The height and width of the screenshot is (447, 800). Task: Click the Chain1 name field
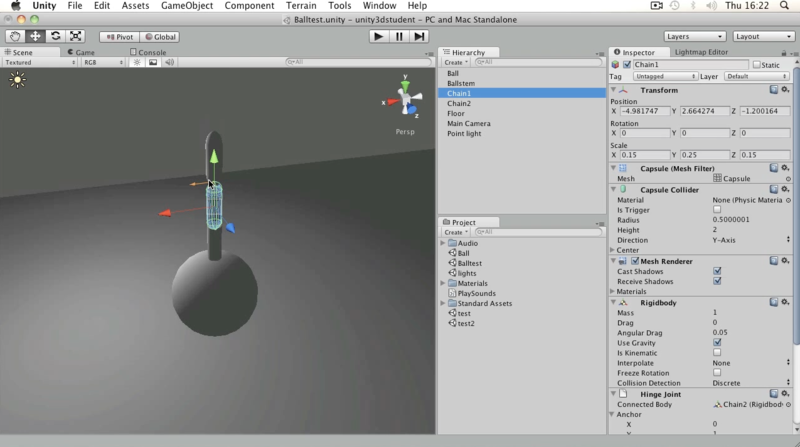(691, 65)
